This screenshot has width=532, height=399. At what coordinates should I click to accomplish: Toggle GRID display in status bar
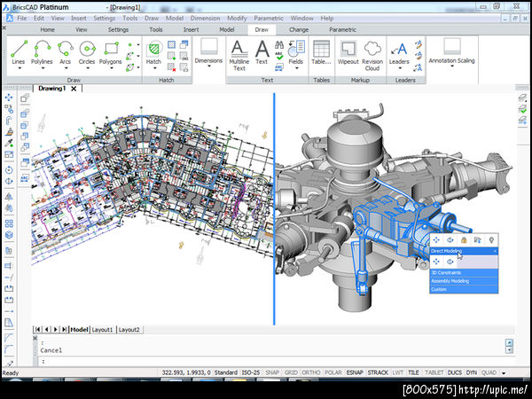coord(290,372)
